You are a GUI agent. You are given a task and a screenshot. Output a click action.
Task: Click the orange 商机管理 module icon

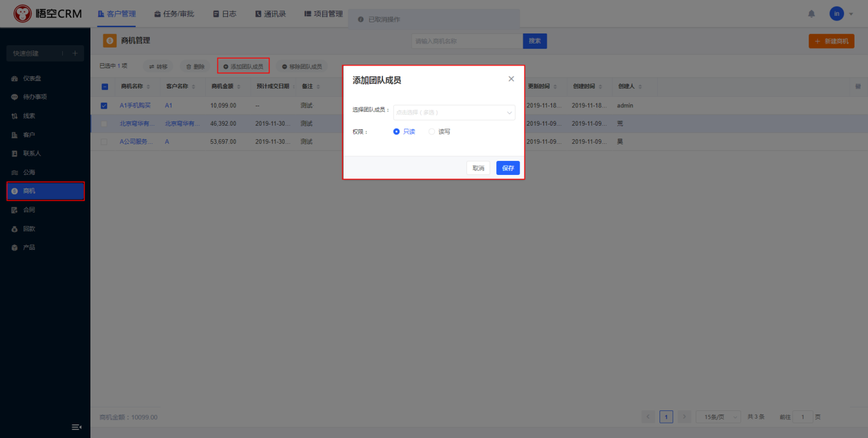[110, 41]
